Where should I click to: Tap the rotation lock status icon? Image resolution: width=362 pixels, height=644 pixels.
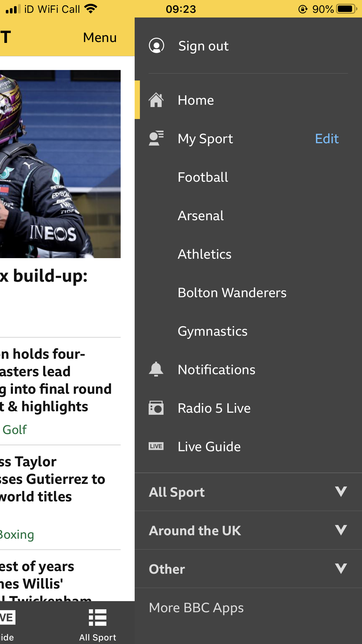(303, 9)
